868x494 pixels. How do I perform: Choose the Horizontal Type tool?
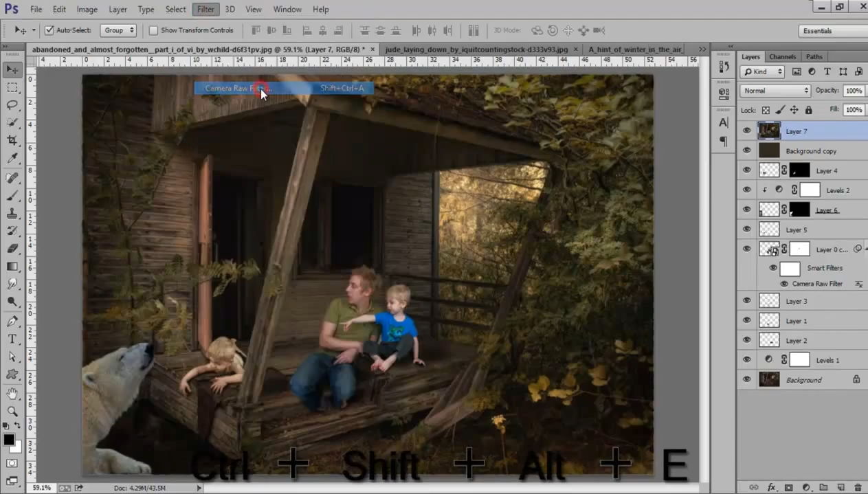[12, 339]
